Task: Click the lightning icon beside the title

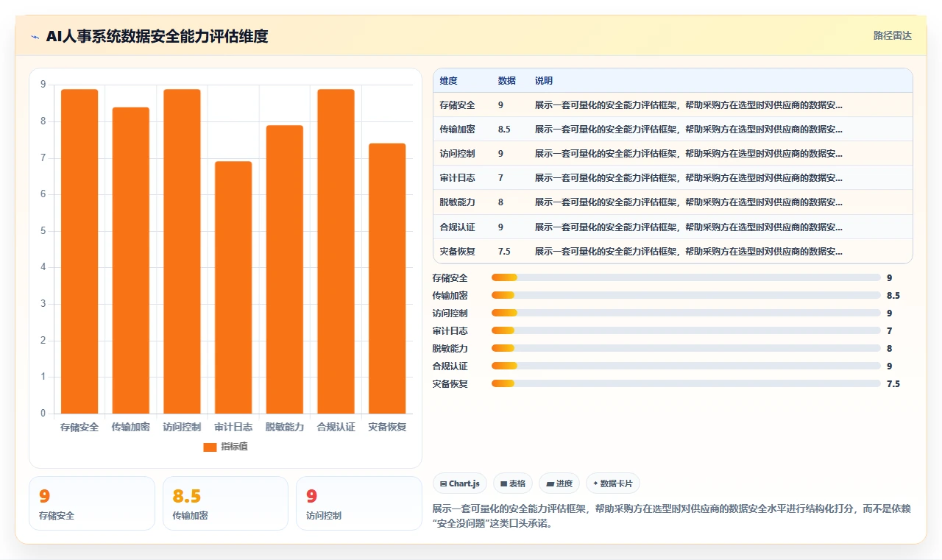Action: 35,36
